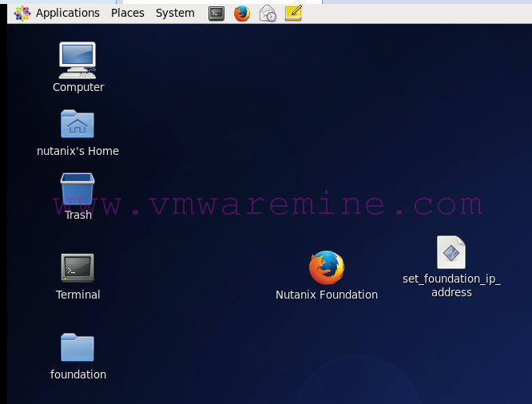The height and width of the screenshot is (404, 532).
Task: Open the mail client panel icon
Action: 268,14
